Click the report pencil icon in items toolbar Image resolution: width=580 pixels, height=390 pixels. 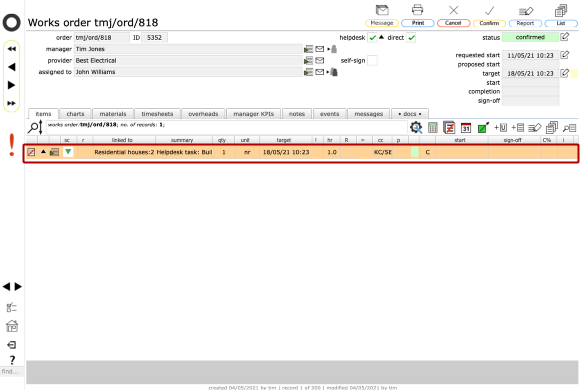coord(535,128)
